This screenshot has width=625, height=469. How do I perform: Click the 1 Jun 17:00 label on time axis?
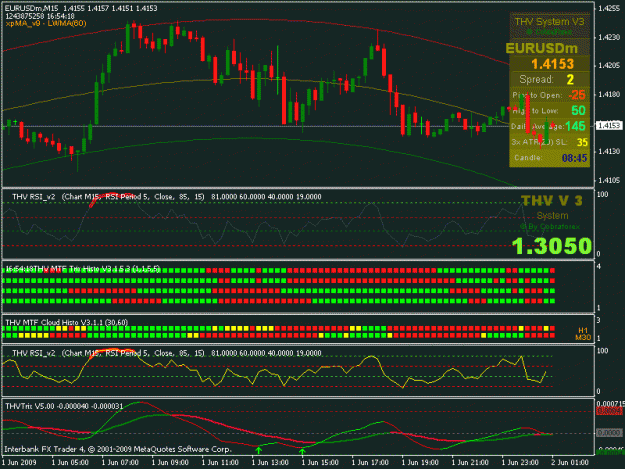coord(370,463)
